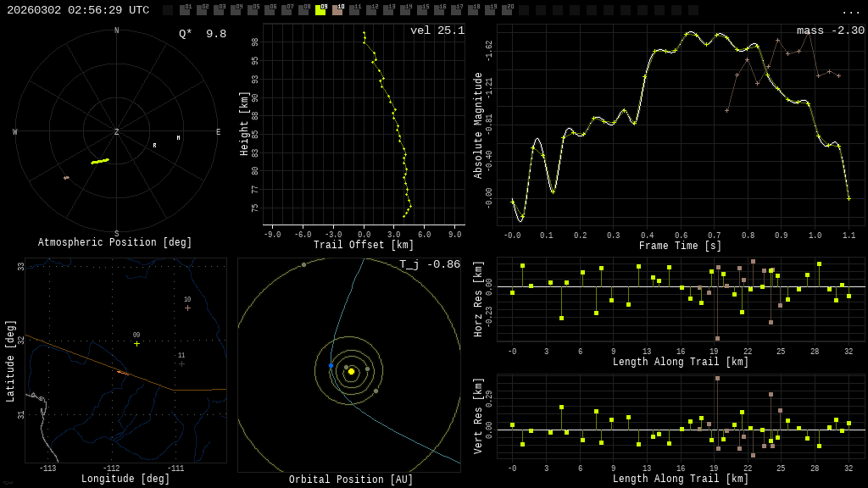Screen dimensions: 868x488
Task: Toggle the tan station 10 box
Action: click(337, 10)
